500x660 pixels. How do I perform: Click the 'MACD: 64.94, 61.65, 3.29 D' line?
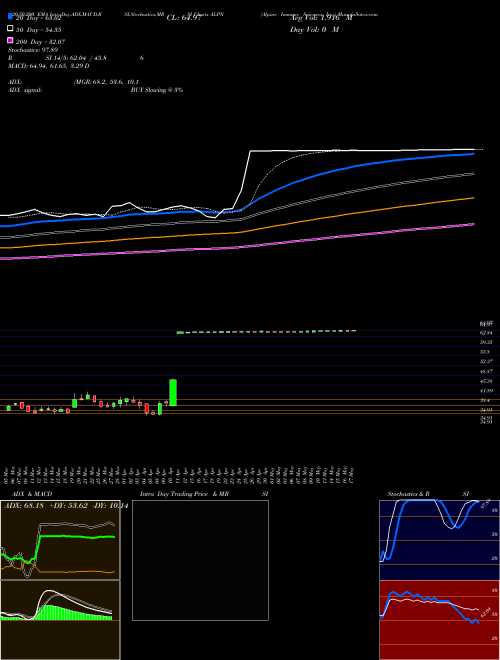[x=48, y=66]
